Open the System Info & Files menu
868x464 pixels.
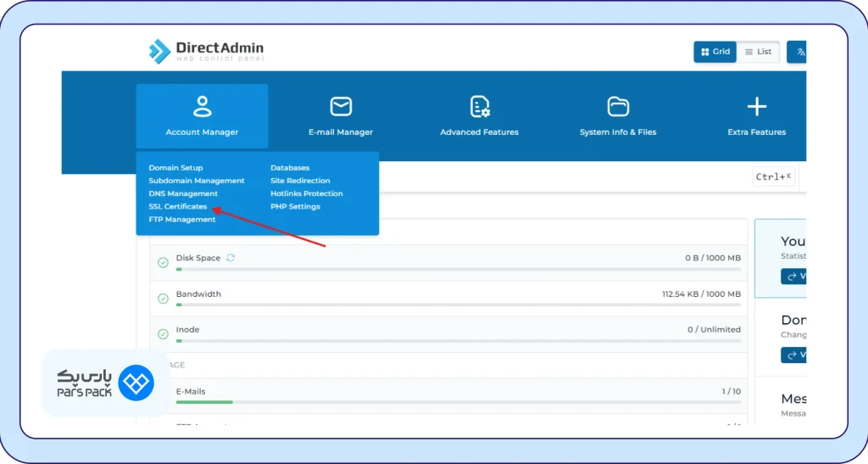coord(618,116)
